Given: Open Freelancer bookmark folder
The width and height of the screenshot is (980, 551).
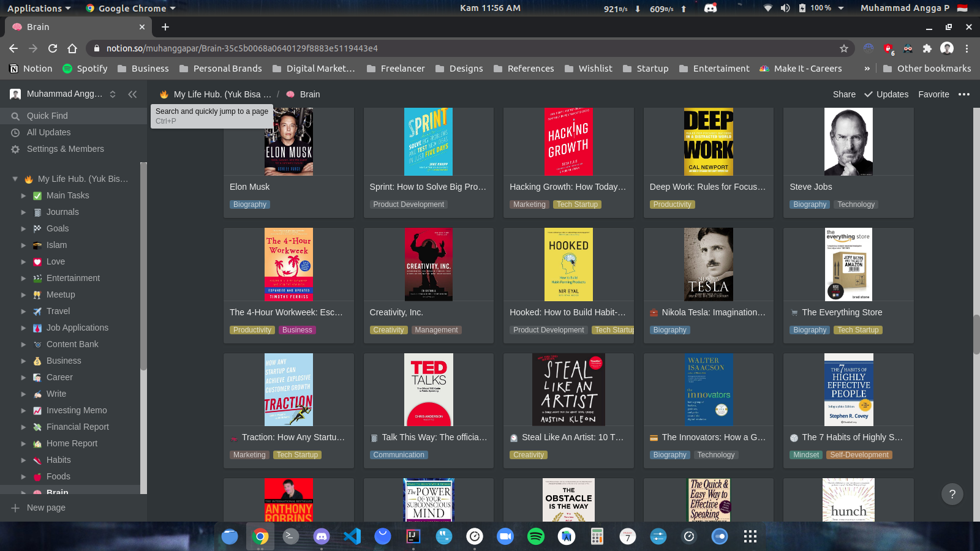Looking at the screenshot, I should click(x=396, y=69).
